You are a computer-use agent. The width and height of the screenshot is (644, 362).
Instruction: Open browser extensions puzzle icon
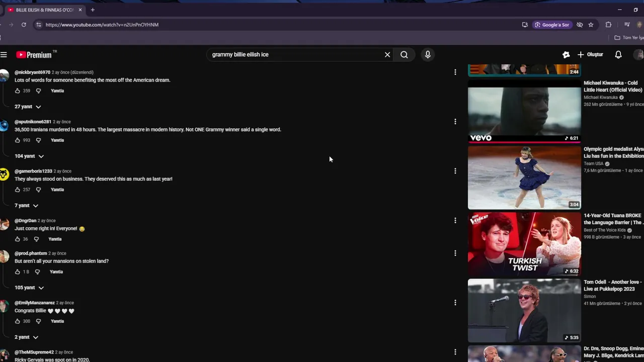coord(608,25)
